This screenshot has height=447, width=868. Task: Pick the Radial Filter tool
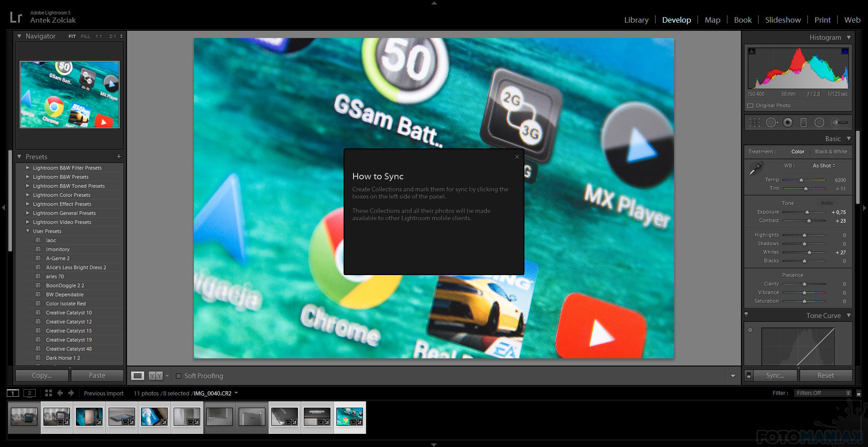tap(819, 123)
